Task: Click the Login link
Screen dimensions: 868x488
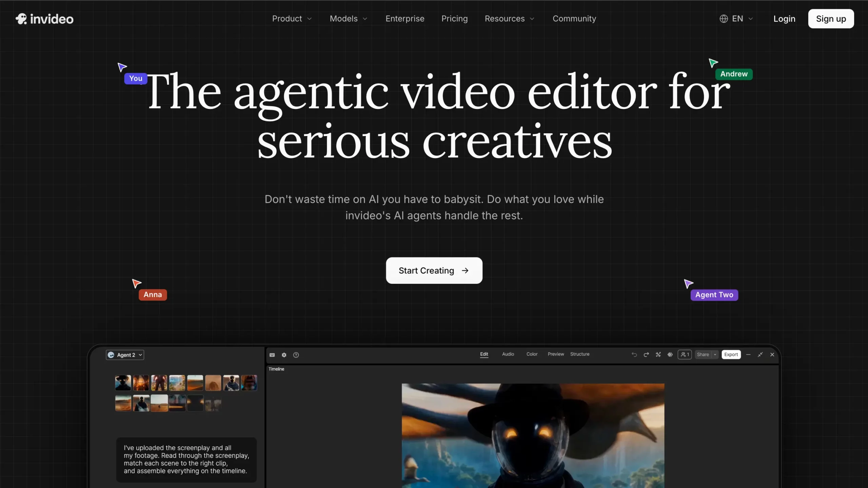Action: point(784,19)
